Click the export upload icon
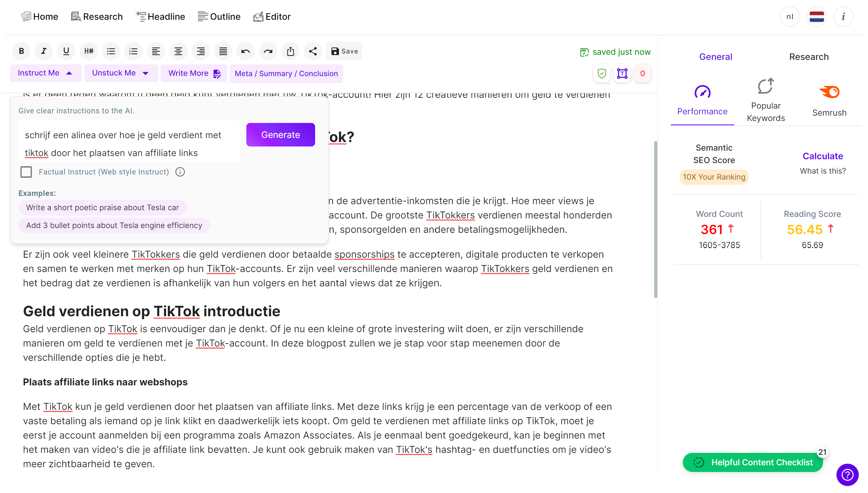 coord(290,51)
